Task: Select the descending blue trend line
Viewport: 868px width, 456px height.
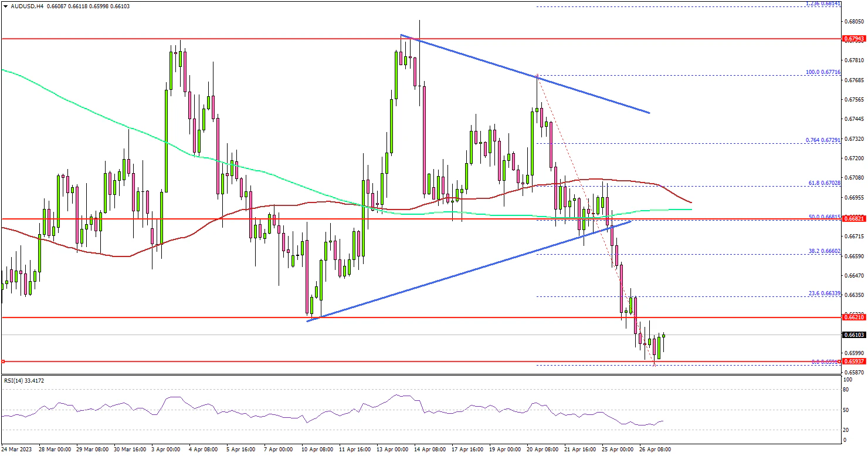Action: pos(528,73)
